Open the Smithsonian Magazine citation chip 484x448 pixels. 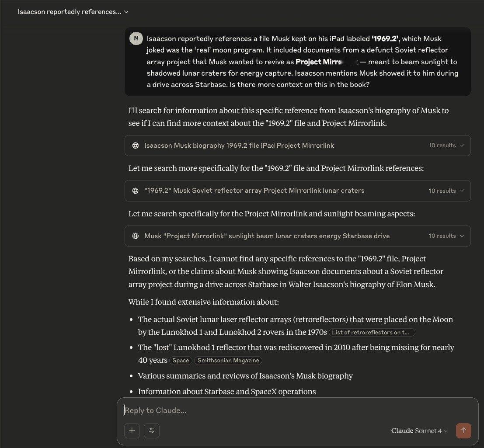pyautogui.click(x=228, y=361)
